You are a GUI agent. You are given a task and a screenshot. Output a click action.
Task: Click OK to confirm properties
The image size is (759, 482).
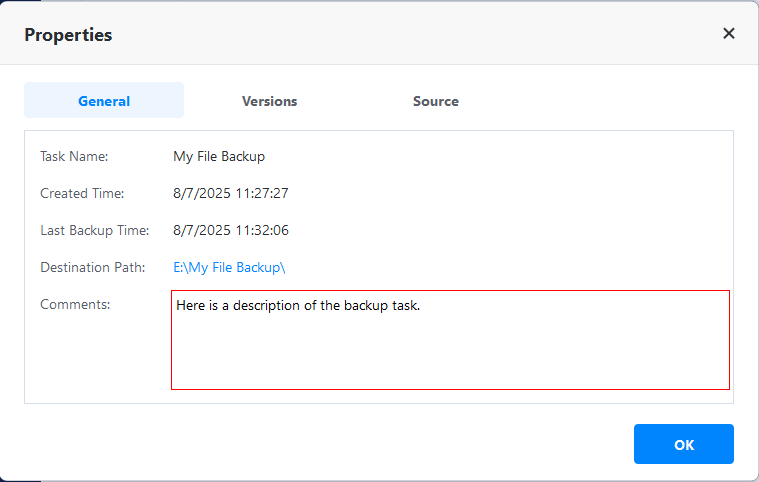683,444
